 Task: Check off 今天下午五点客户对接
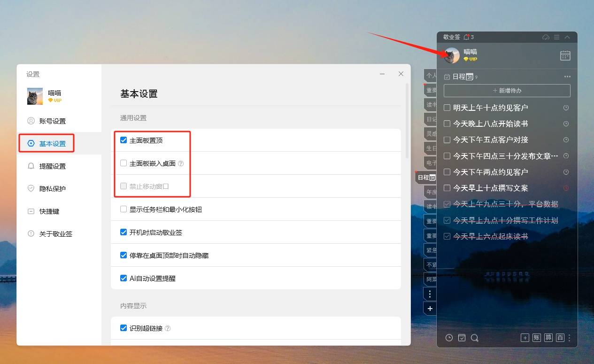coord(447,139)
